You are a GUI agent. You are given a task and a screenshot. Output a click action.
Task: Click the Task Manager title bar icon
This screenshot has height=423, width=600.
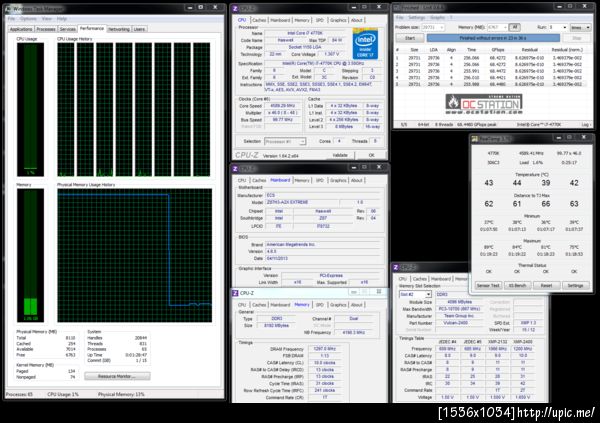[8, 8]
